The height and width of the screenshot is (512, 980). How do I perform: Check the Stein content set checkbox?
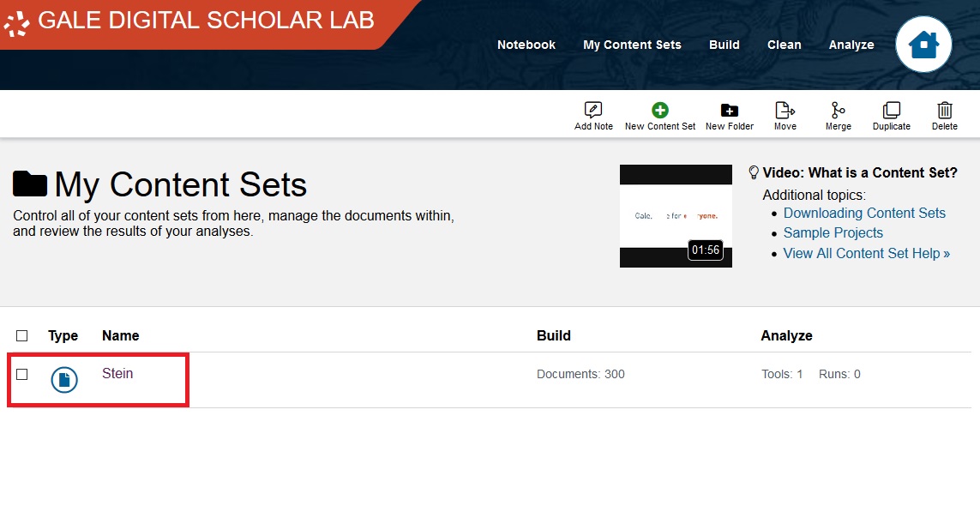pos(22,374)
